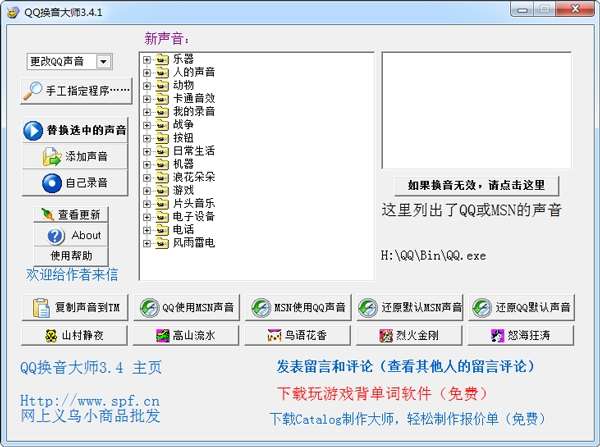600x447 pixels.
Task: Click the 替换选中的声音 button label
Action: pyautogui.click(x=86, y=131)
